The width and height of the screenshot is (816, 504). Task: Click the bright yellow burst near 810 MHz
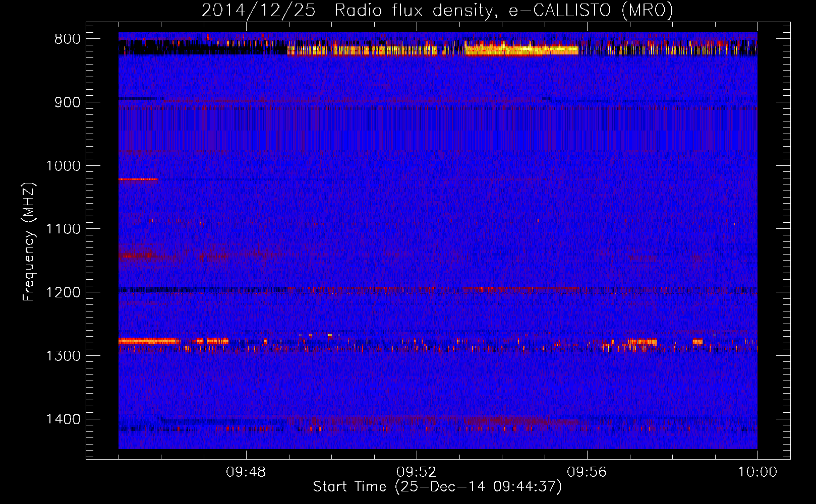(x=521, y=50)
